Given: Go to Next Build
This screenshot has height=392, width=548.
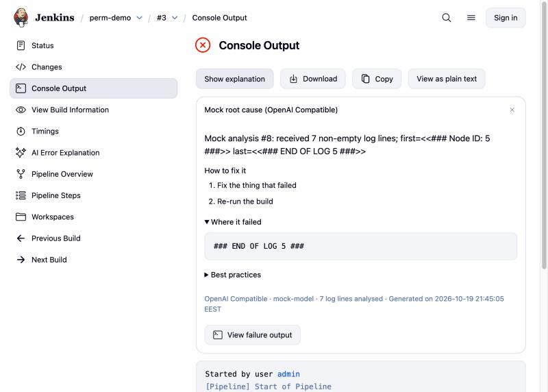Looking at the screenshot, I should [x=93, y=260].
